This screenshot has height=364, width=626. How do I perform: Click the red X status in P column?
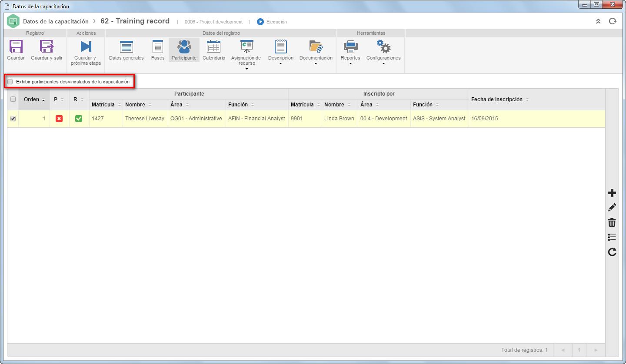click(x=59, y=119)
